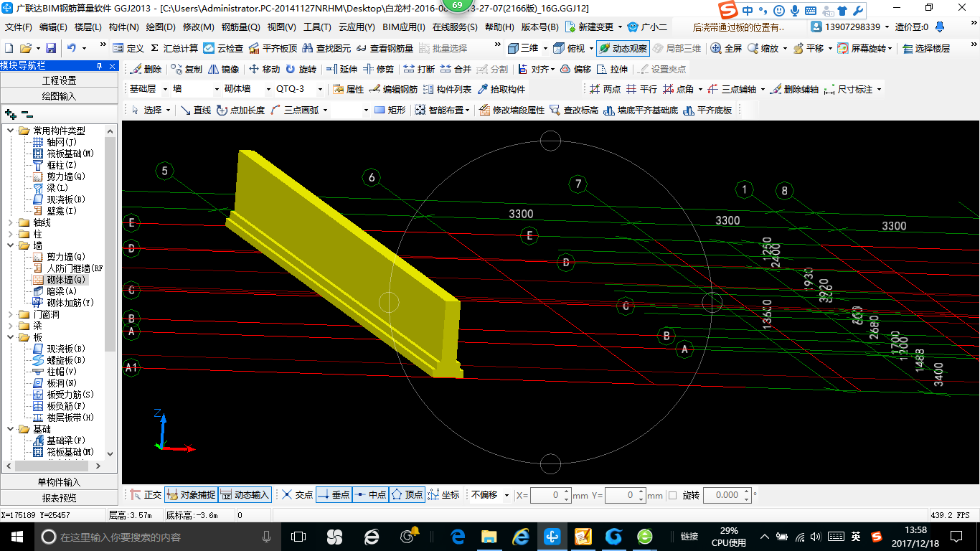Open the 基础层 floor dropdown
This screenshot has height=551, width=980.
(165, 89)
